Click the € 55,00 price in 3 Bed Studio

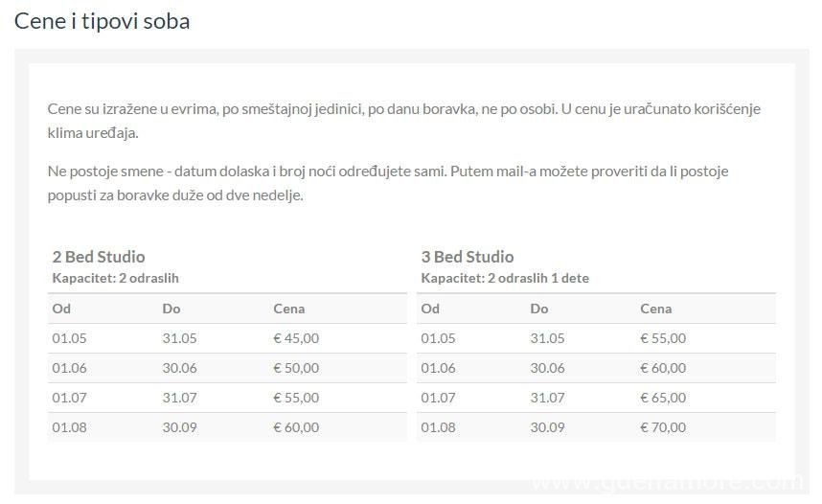663,338
